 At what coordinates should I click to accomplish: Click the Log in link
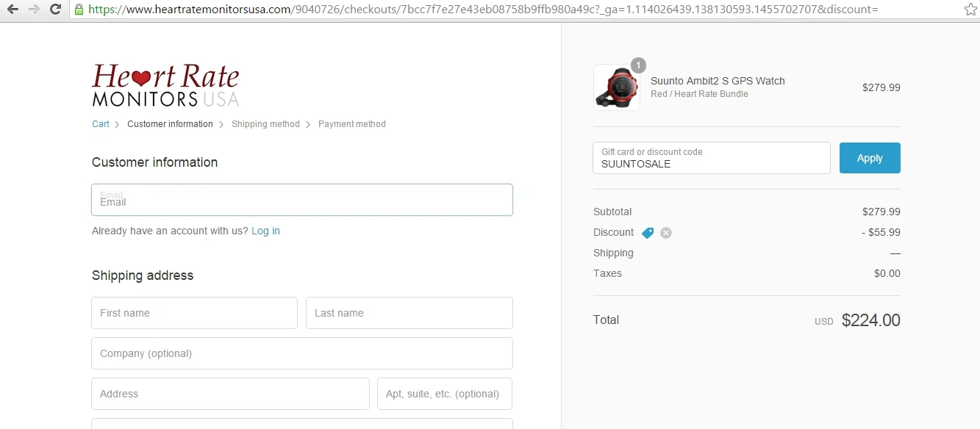pyautogui.click(x=265, y=231)
